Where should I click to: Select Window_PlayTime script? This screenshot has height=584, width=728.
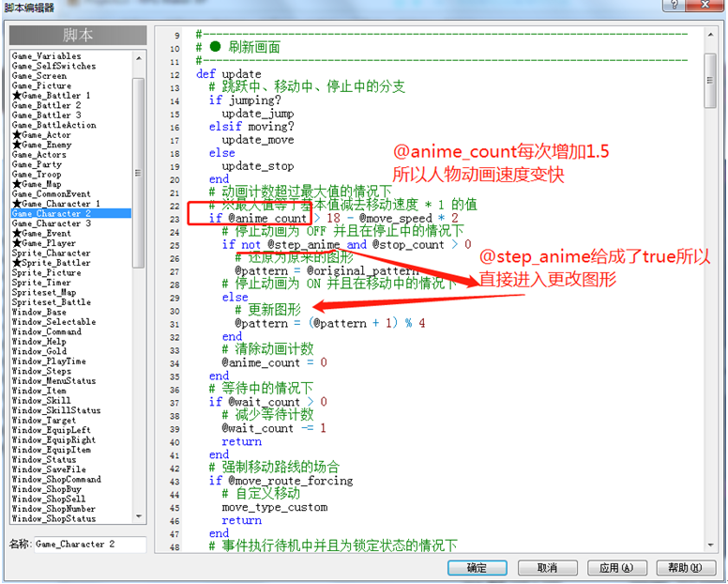click(49, 361)
